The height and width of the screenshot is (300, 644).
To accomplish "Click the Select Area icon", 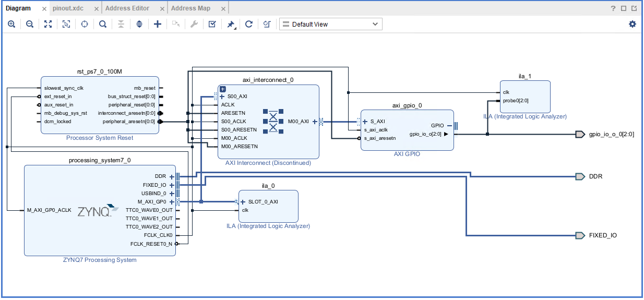I will (x=66, y=24).
